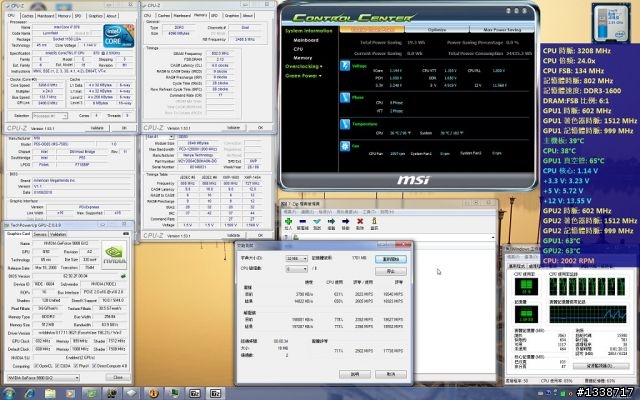Launch Internet Explorer from the taskbar
Viewport: 640px width, 400px height.
29,393
